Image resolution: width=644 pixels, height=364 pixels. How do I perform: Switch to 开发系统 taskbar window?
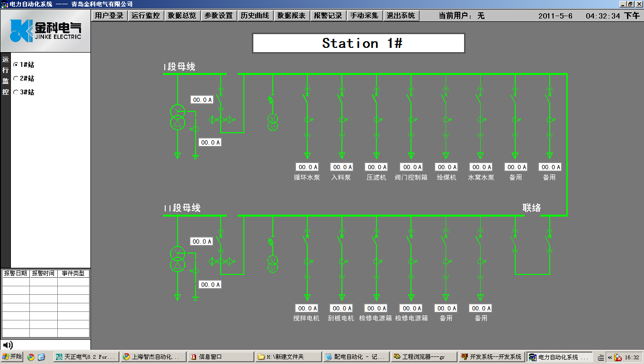491,357
